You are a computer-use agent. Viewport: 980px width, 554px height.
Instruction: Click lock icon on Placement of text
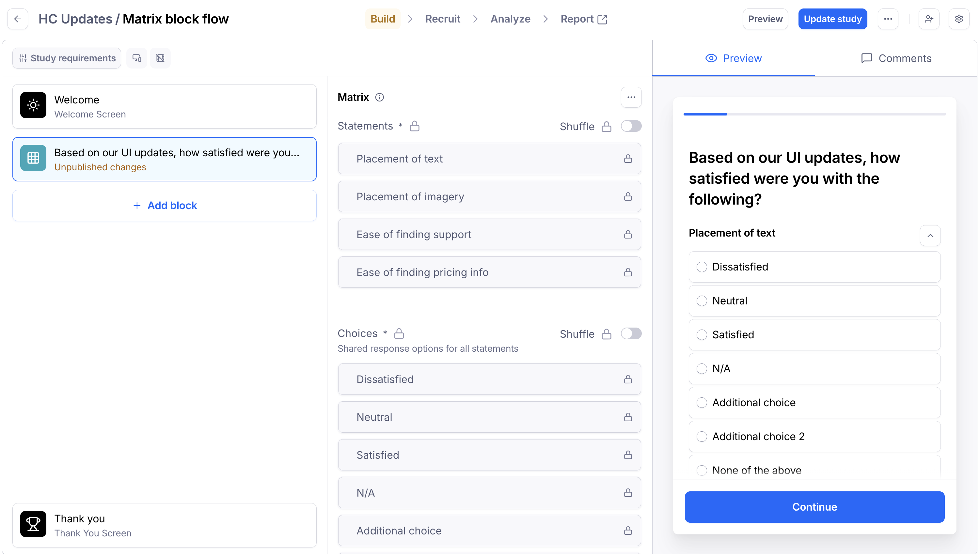coord(627,159)
